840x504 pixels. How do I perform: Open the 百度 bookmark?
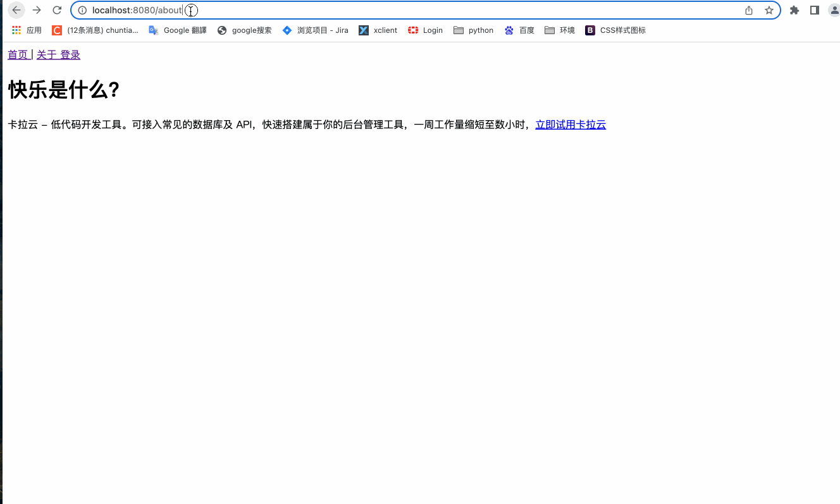click(x=519, y=30)
